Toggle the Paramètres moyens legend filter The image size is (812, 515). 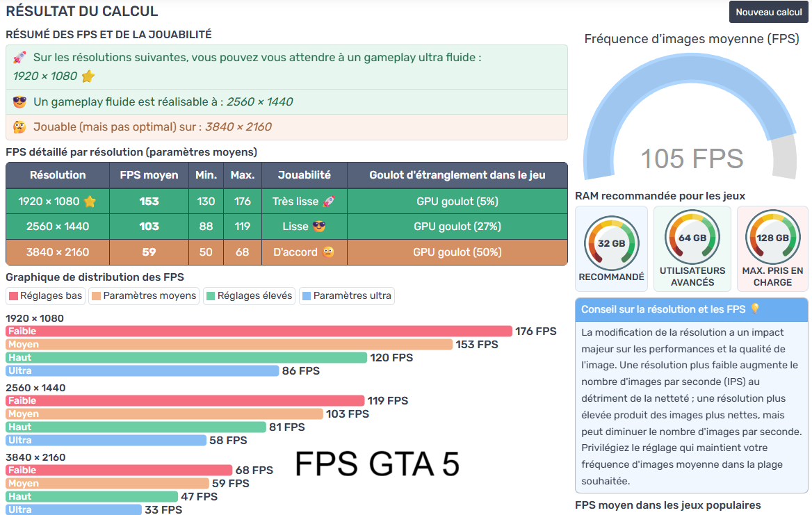(144, 296)
